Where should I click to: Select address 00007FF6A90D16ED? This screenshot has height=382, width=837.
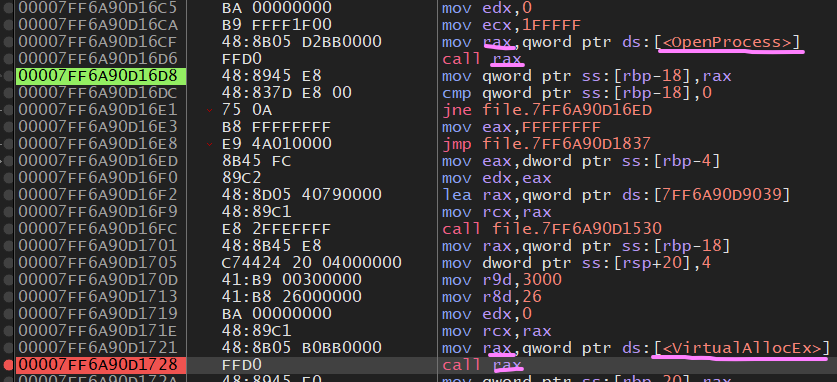coord(98,161)
